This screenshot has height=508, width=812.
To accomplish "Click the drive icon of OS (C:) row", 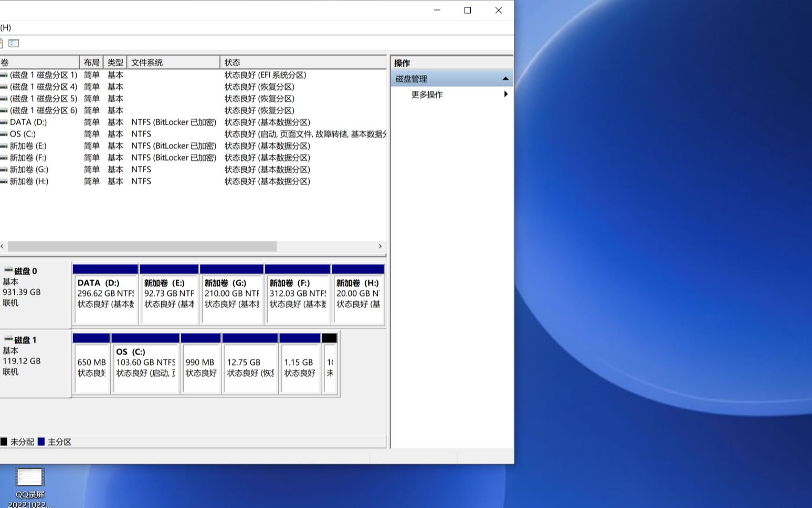I will point(4,134).
